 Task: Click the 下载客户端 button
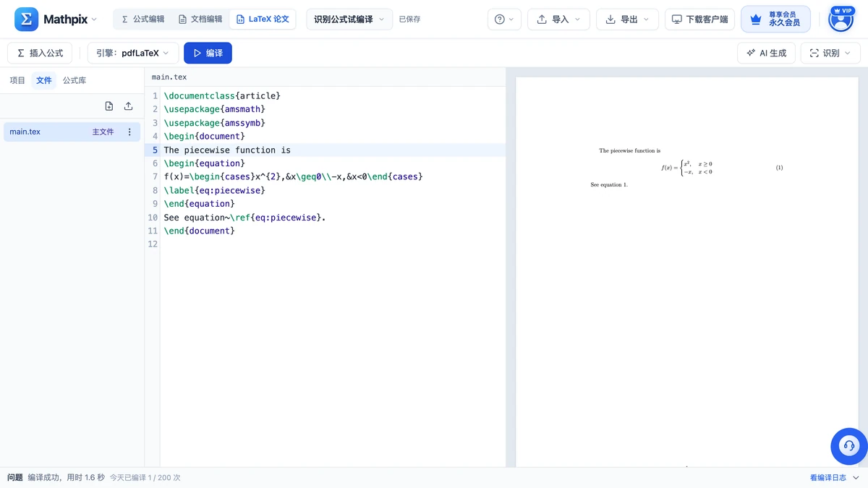tap(700, 20)
